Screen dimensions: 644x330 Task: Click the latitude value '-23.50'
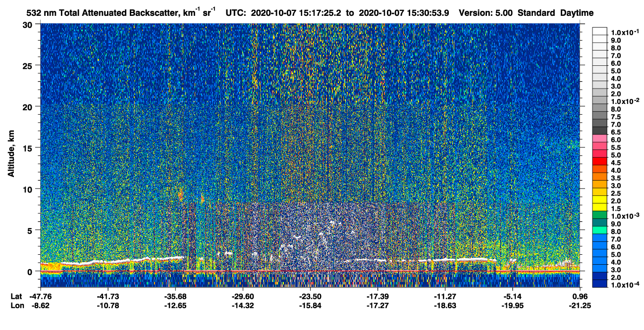click(310, 296)
